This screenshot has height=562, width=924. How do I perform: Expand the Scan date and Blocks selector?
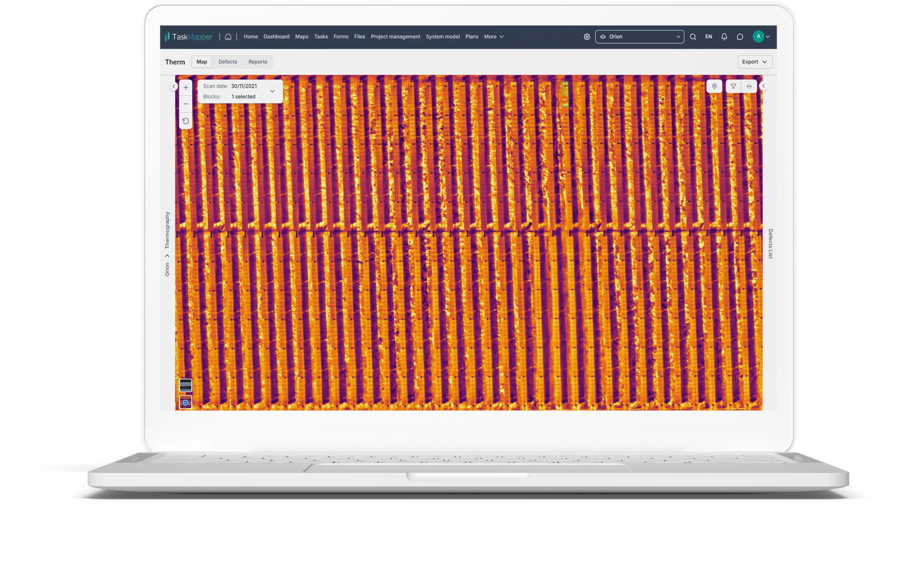click(x=272, y=91)
